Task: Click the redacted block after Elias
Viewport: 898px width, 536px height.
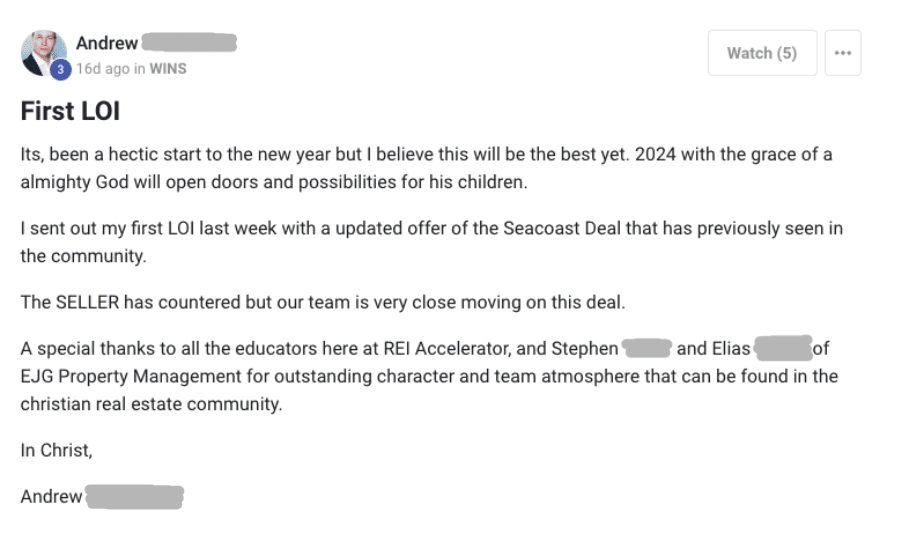Action: [x=783, y=348]
